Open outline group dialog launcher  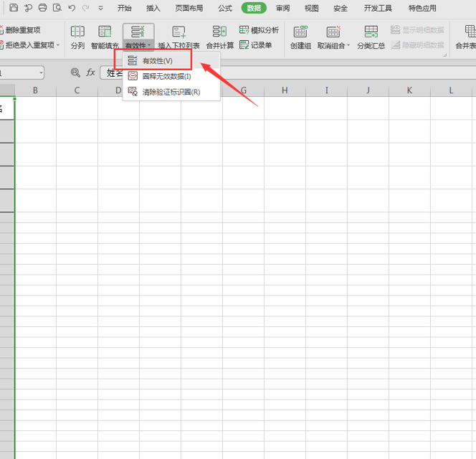tap(445, 55)
